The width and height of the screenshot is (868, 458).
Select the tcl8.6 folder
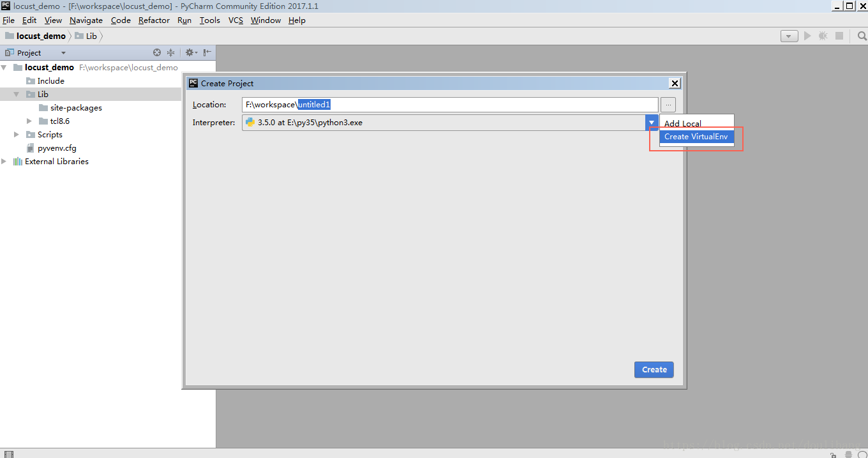coord(54,121)
